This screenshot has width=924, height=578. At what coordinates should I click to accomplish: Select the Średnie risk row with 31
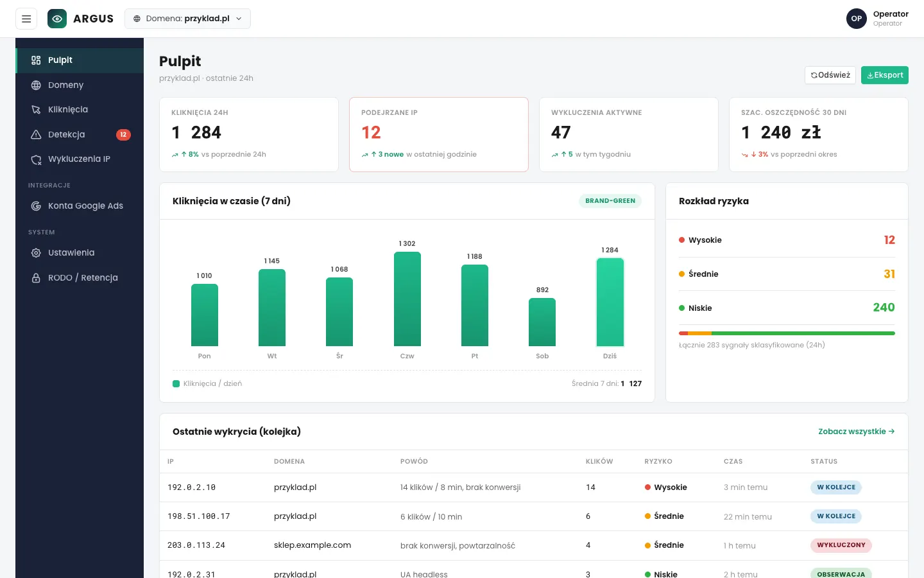pos(787,274)
